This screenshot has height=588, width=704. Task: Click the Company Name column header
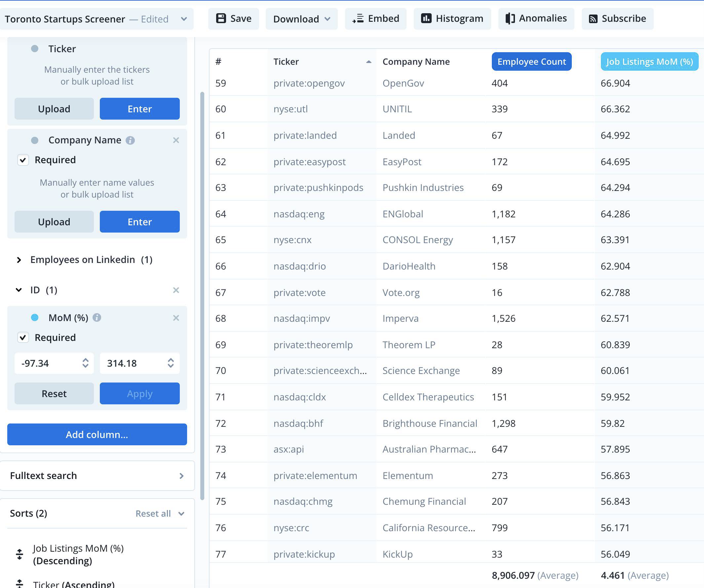tap(416, 62)
